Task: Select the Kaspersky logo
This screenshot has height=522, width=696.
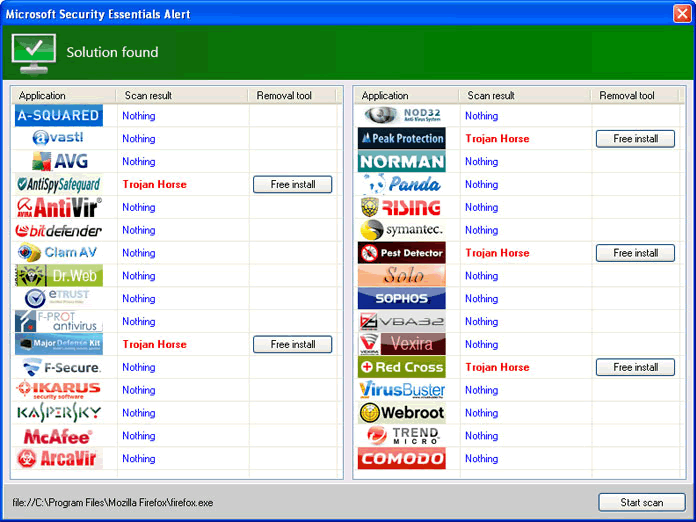Action: click(x=59, y=413)
